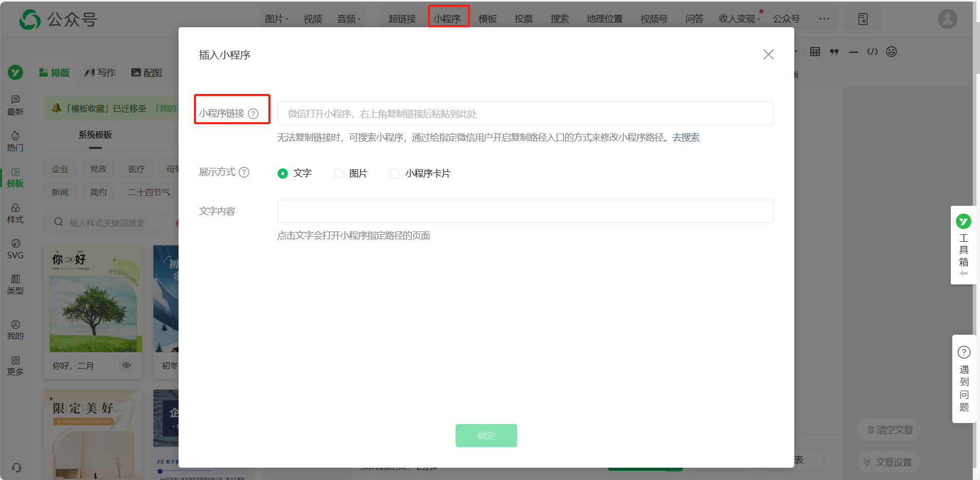Click 视频号 in the top toolbar
This screenshot has height=480, width=980.
coord(654,19)
